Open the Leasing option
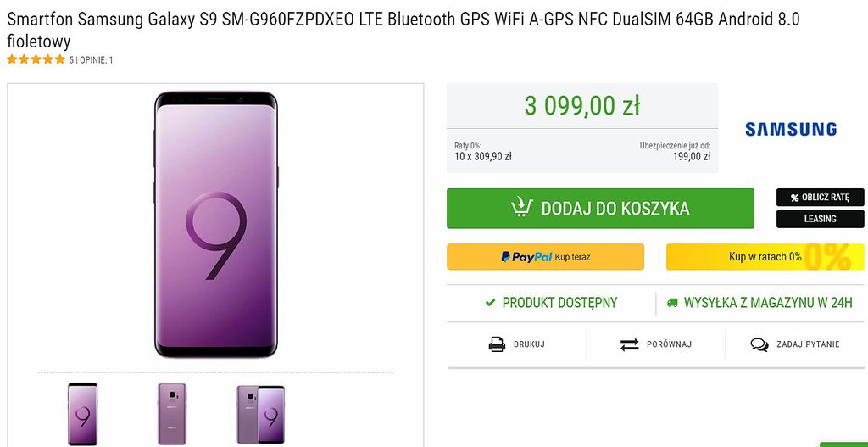The height and width of the screenshot is (447, 868). (820, 219)
